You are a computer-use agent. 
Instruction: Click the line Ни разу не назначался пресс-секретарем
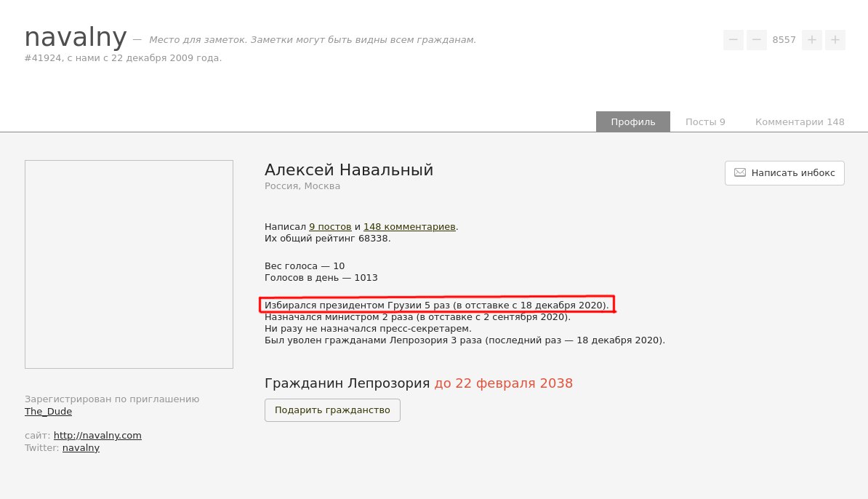[368, 329]
